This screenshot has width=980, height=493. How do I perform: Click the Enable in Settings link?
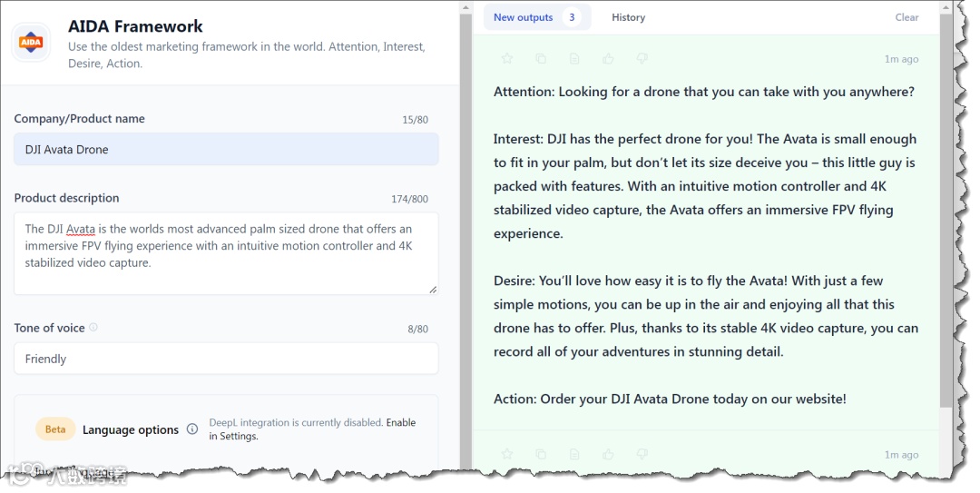pos(312,429)
